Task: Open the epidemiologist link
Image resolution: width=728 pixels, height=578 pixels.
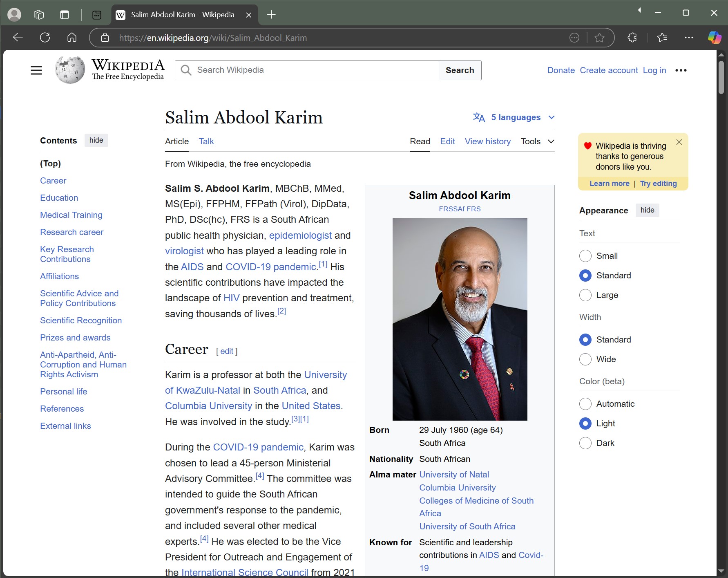Action: (300, 235)
